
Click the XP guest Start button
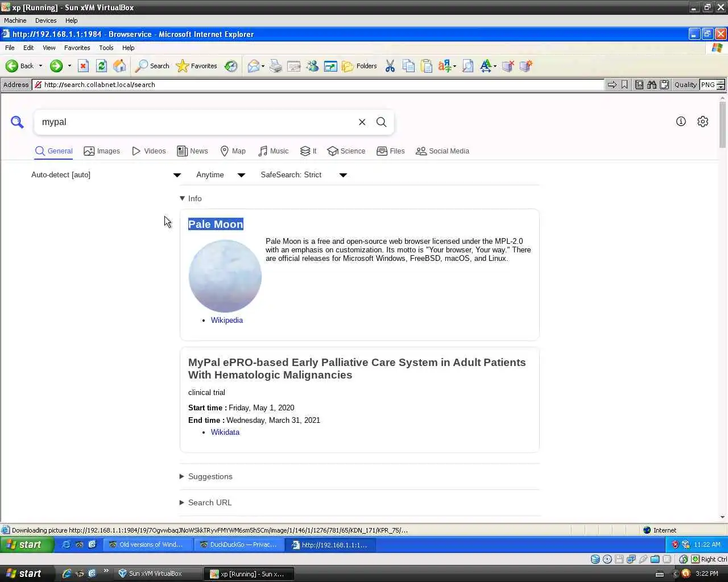pyautogui.click(x=27, y=544)
